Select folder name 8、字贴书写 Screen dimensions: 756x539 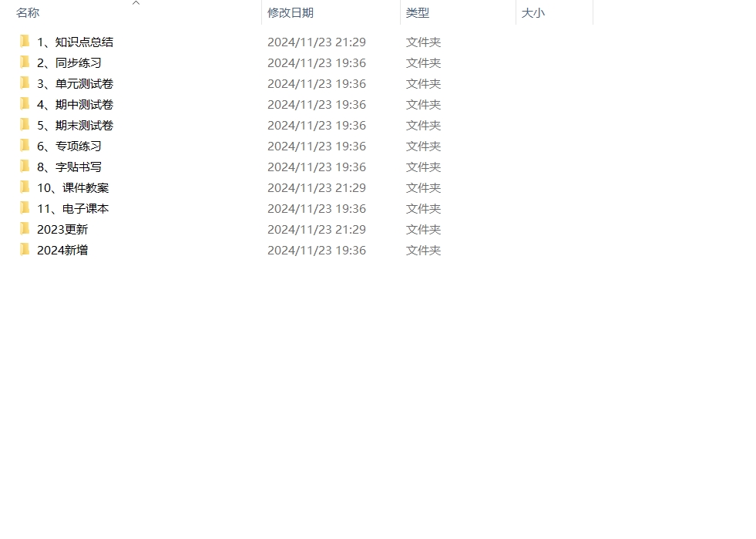[x=69, y=167]
